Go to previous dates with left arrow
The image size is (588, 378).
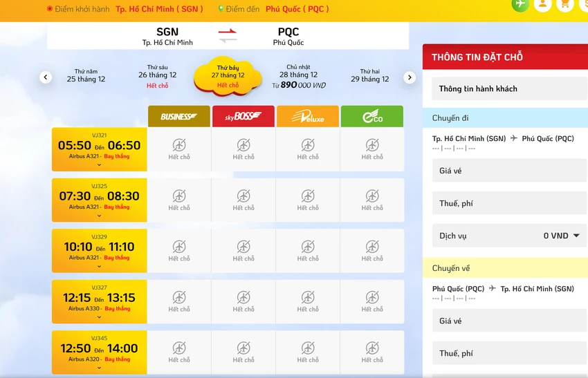(46, 77)
